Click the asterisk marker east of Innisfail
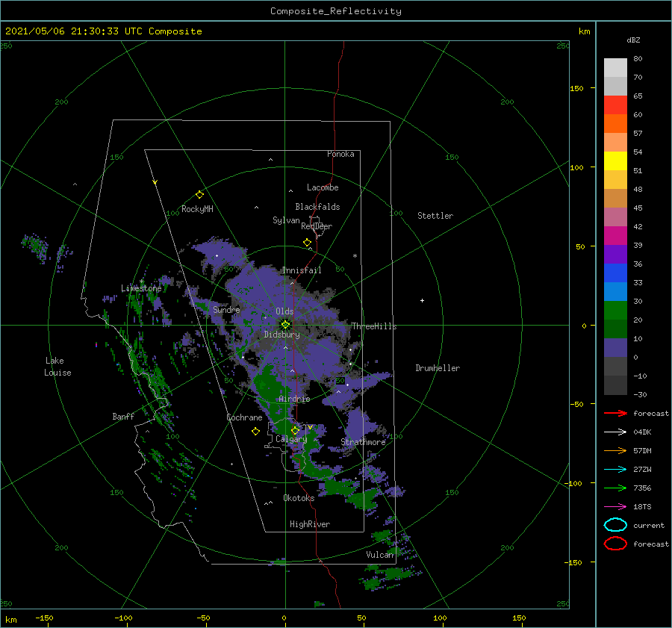This screenshot has width=672, height=628. (355, 256)
